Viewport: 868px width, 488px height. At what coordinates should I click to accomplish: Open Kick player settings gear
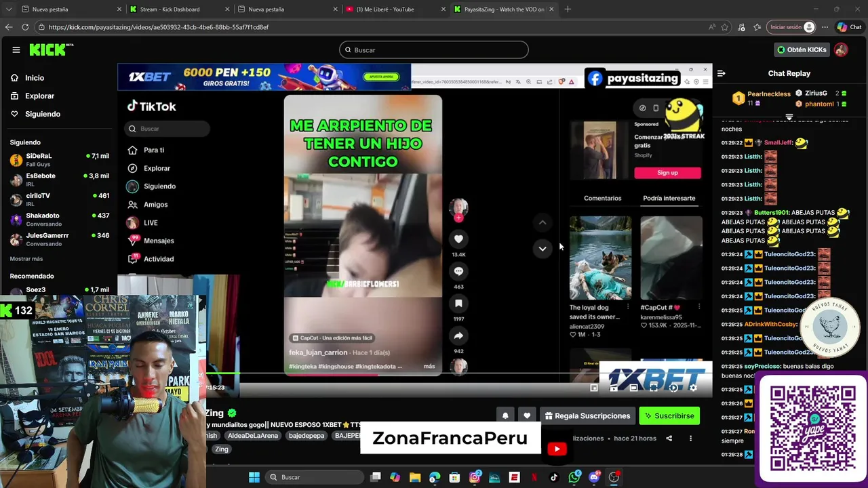tap(693, 388)
